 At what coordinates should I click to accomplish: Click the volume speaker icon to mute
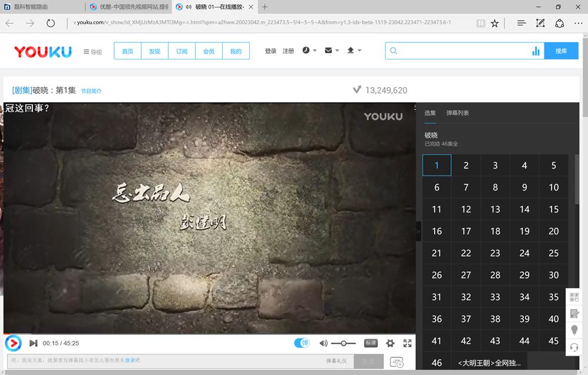point(323,343)
